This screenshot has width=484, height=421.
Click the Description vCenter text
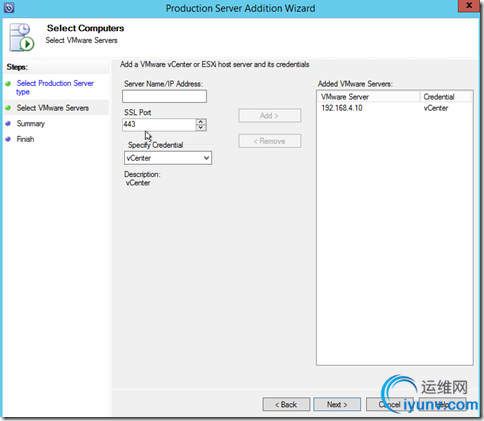(138, 183)
